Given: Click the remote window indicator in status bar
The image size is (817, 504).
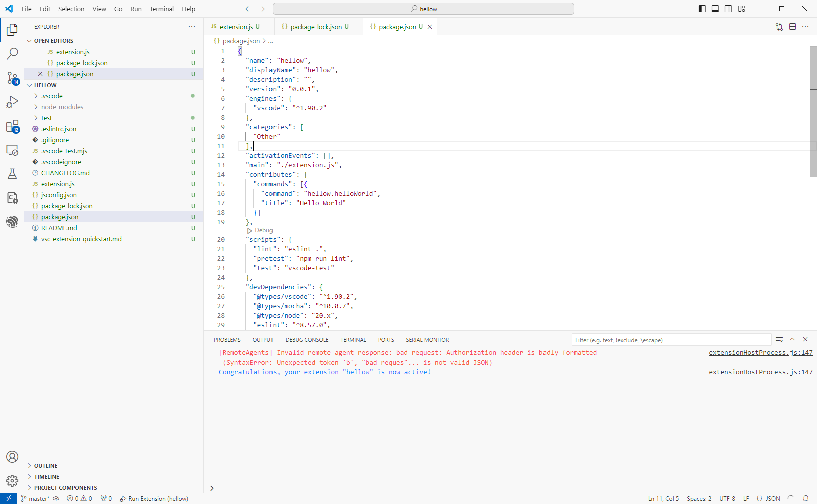Looking at the screenshot, I should (9, 498).
